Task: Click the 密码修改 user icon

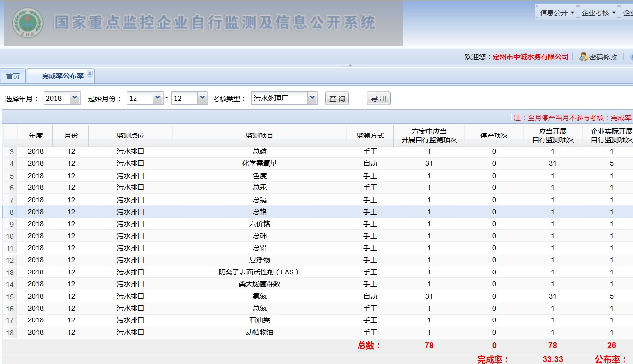Action: click(584, 57)
